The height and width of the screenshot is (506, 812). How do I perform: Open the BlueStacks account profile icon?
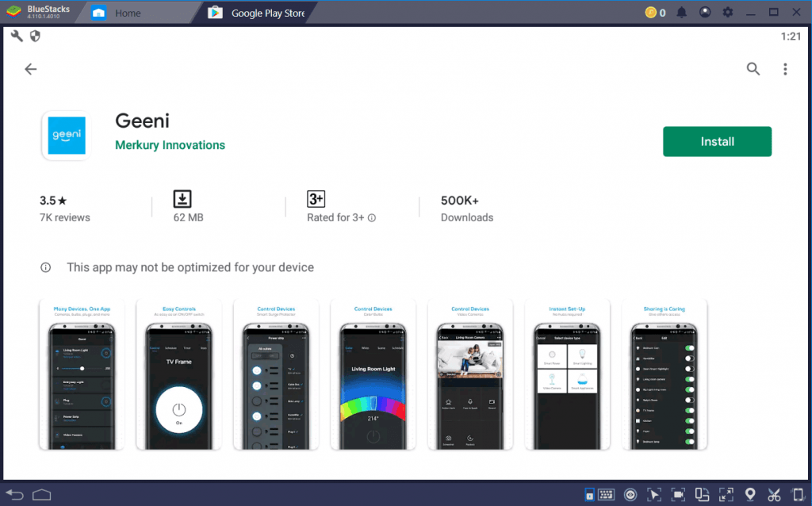click(705, 12)
